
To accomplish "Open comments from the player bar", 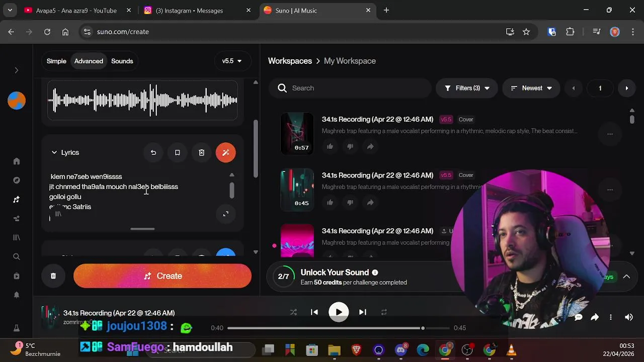I will 579,317.
